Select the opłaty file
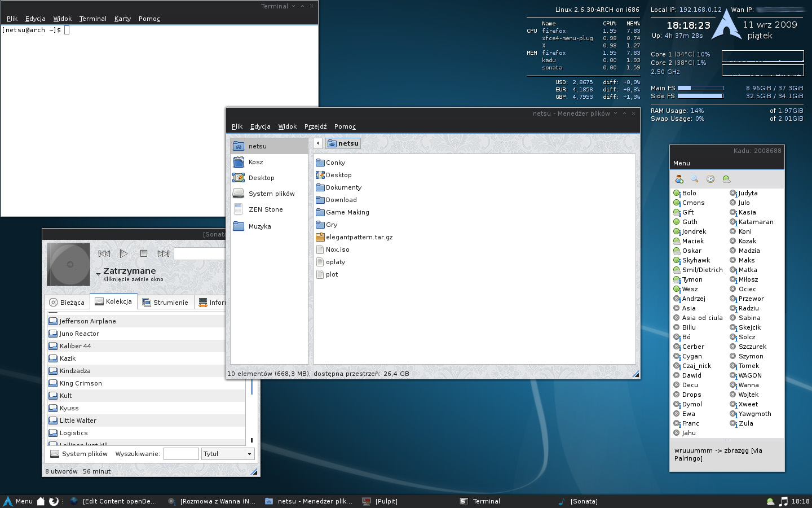This screenshot has width=812, height=508. coord(330,262)
